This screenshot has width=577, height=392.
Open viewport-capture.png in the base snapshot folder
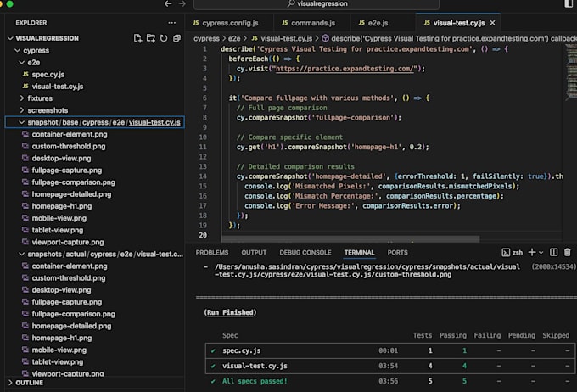click(95, 242)
